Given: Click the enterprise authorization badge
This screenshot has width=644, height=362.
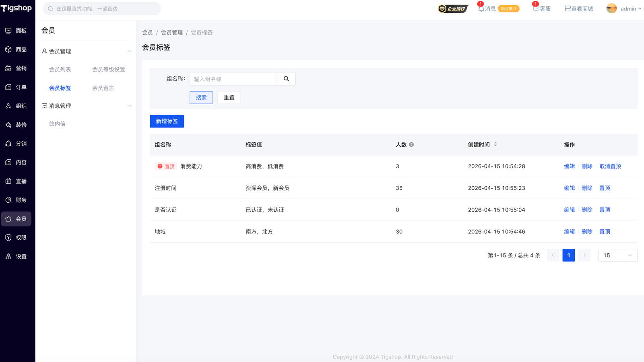Looking at the screenshot, I should 453,8.
